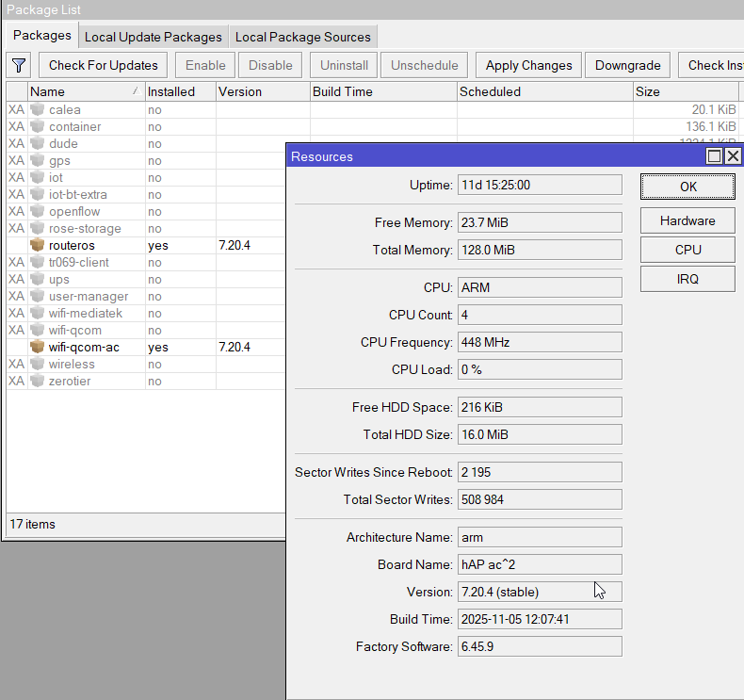Click the Uptime field
The height and width of the screenshot is (700, 744).
pyautogui.click(x=540, y=185)
